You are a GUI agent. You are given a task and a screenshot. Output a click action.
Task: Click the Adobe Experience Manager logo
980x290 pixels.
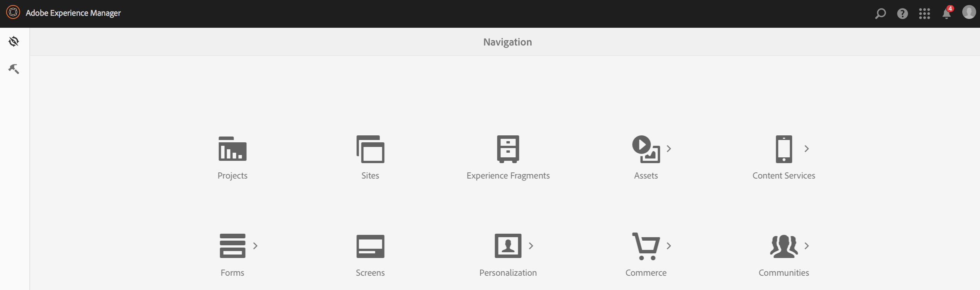pyautogui.click(x=13, y=12)
